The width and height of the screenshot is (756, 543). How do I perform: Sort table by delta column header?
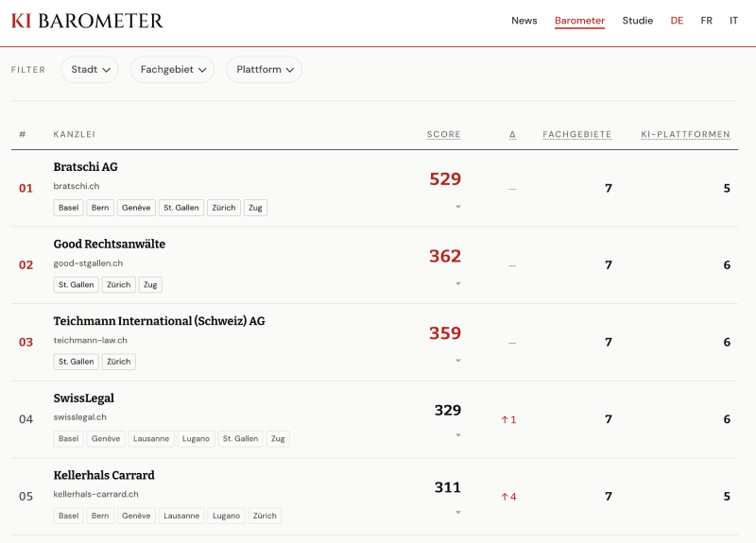(x=512, y=134)
